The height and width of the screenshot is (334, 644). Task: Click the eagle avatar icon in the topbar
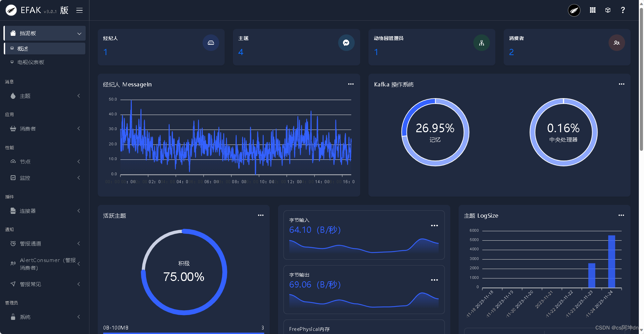(x=574, y=10)
